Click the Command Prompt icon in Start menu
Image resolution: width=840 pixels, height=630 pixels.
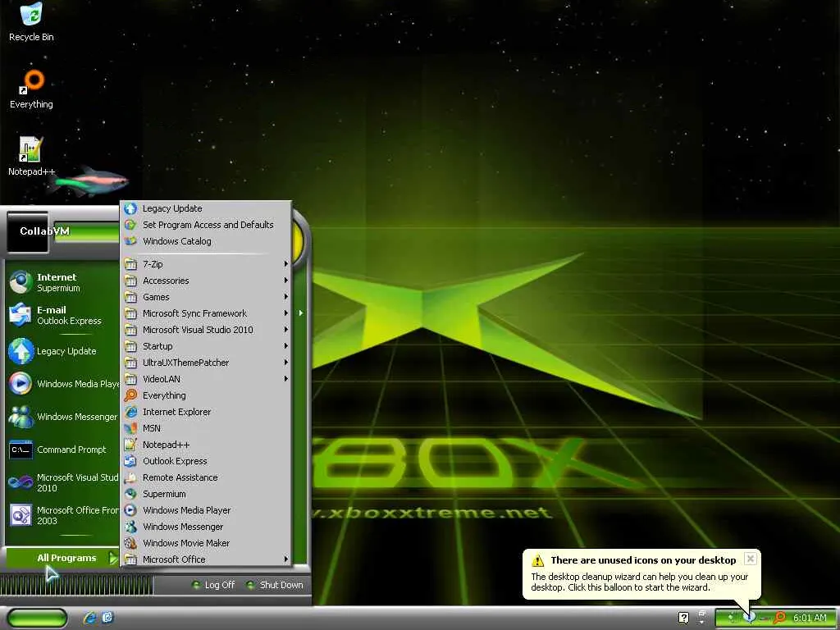tap(21, 450)
